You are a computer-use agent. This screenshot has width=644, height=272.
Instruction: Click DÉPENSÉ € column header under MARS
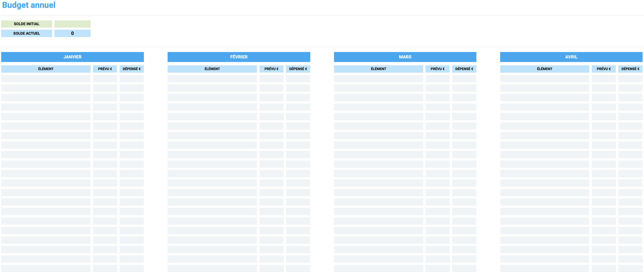coord(464,69)
